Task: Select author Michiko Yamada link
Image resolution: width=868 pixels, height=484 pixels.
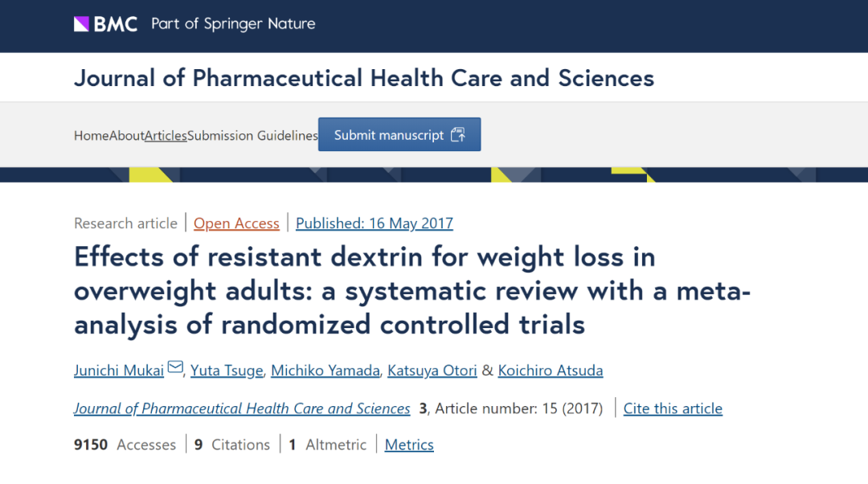Action: pyautogui.click(x=325, y=371)
